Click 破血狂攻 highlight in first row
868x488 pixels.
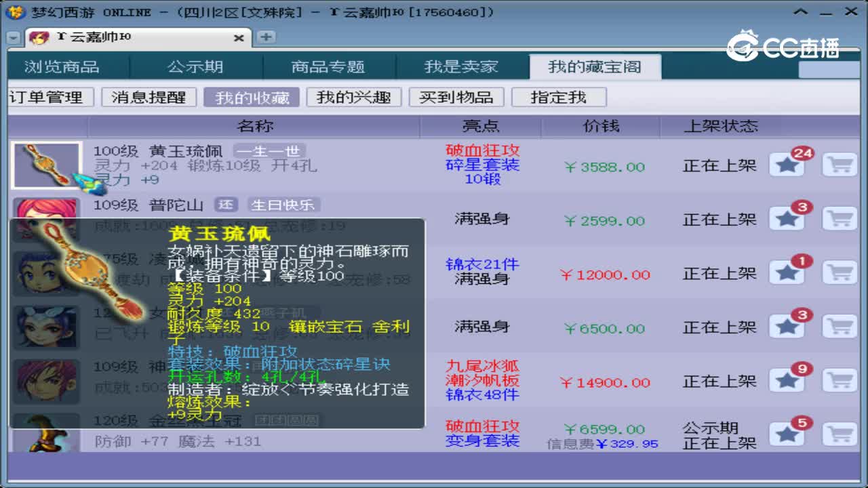pos(483,150)
